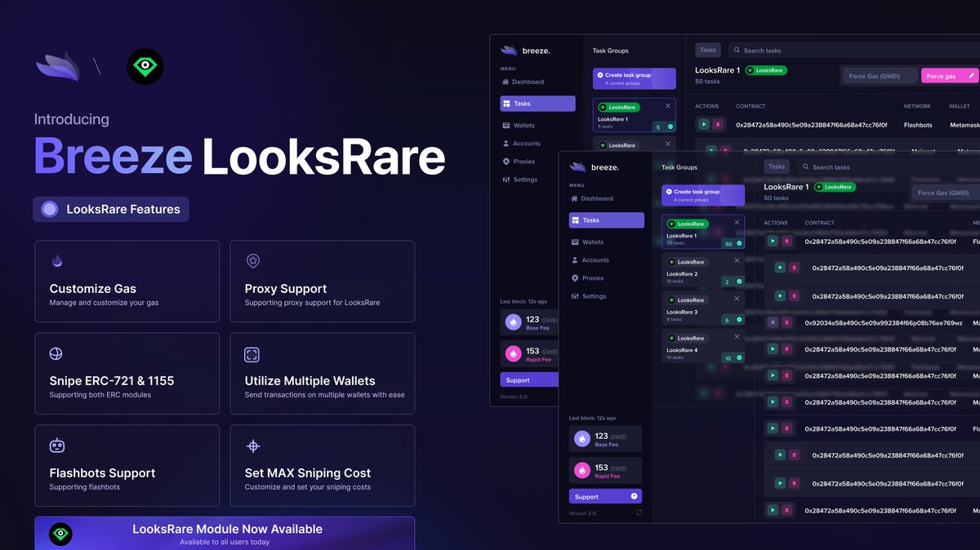Image resolution: width=980 pixels, height=550 pixels.
Task: Click the 2 count badge on LooksRare 2
Action: [732, 282]
